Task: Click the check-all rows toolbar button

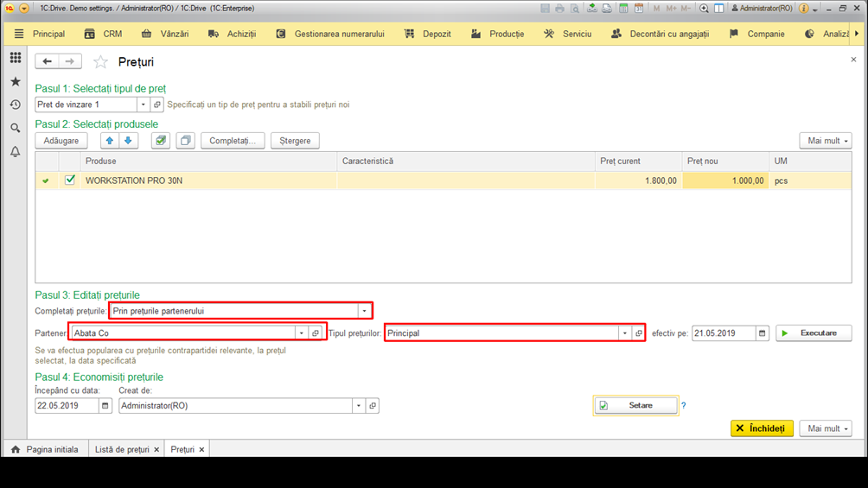Action: 161,141
